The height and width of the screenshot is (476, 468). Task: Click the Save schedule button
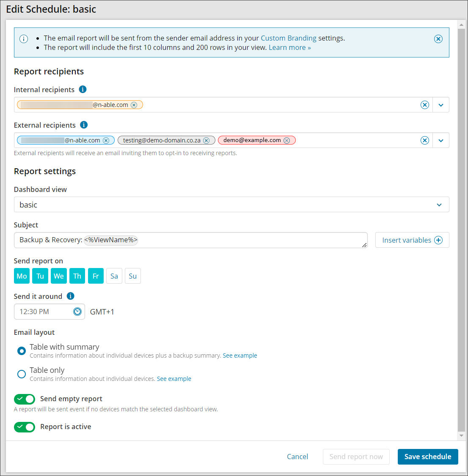[428, 457]
